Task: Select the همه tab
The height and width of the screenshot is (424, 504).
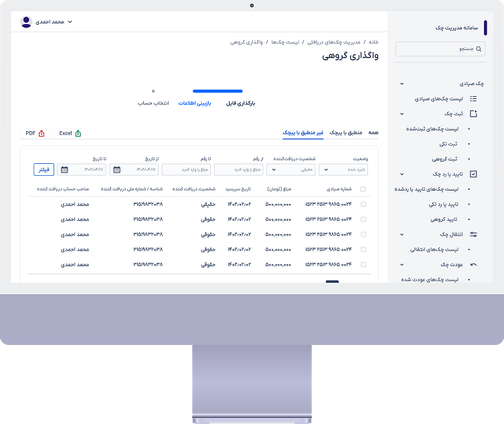Action: coord(373,132)
